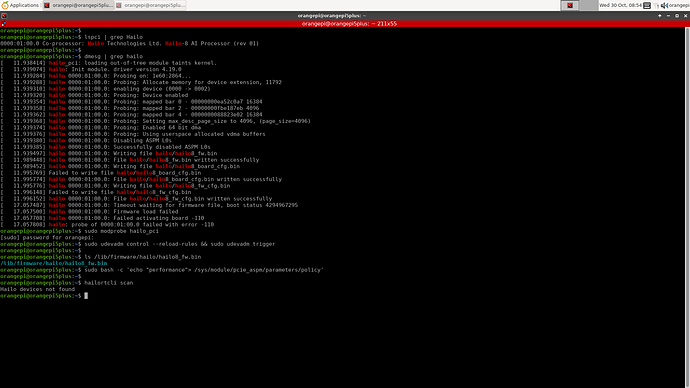Click '[sudo] password for orangepi:' prompt line
The height and width of the screenshot is (388, 690).
(x=47, y=237)
